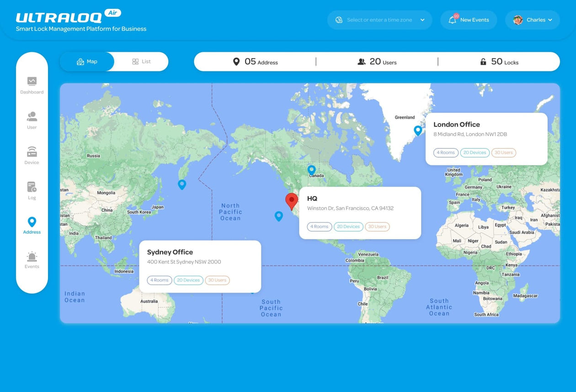Click the 4 Rooms tag on HQ card
The width and height of the screenshot is (576, 392).
320,227
